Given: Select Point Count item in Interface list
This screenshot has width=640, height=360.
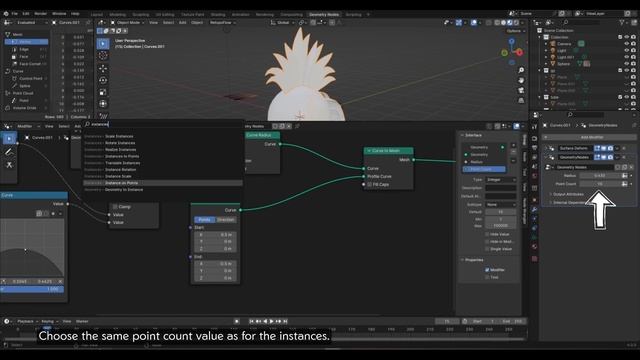Looking at the screenshot, I should 484,169.
